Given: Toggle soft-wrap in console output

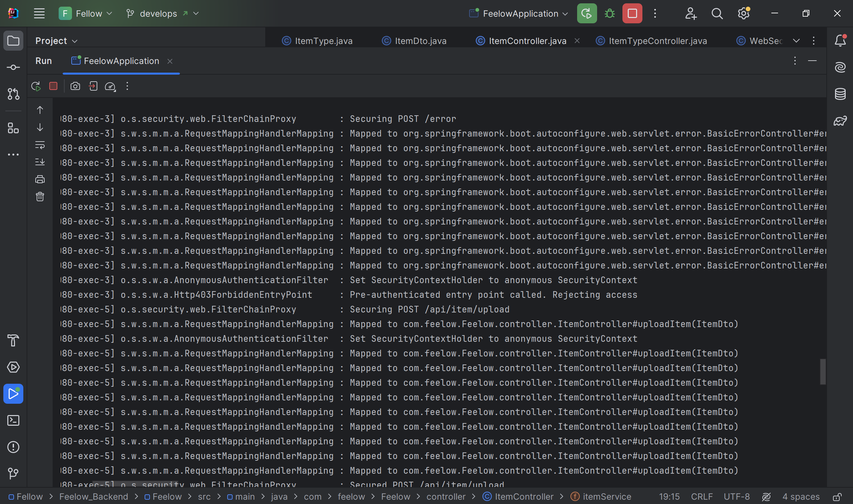Looking at the screenshot, I should point(40,145).
